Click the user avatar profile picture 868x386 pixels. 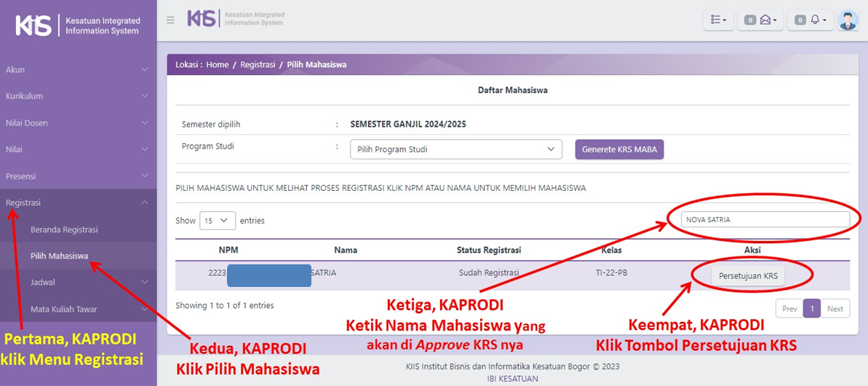pos(848,20)
